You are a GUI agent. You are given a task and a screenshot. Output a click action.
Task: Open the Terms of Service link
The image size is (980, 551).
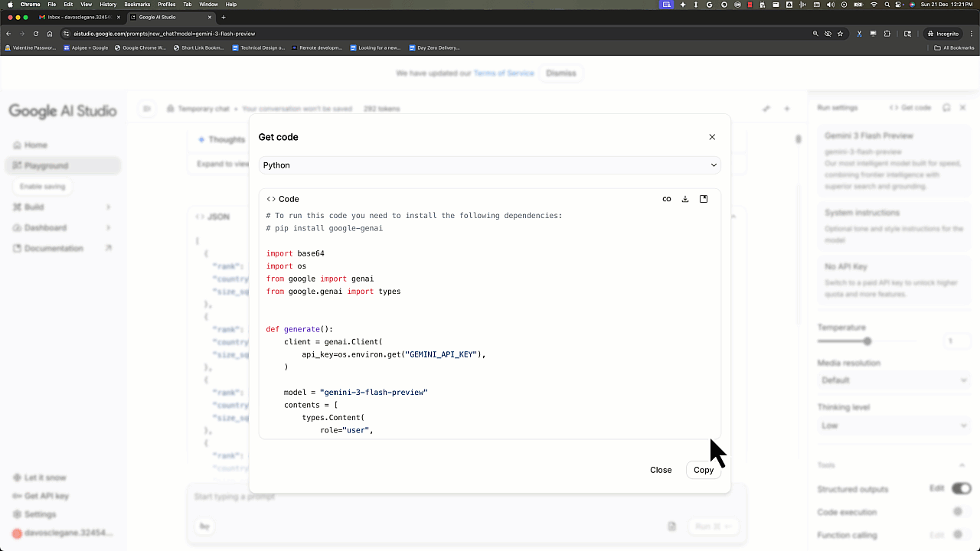pos(504,73)
